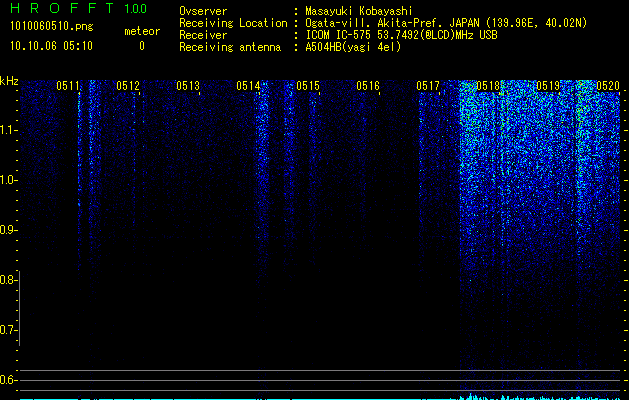Click location text Ogata-vill. Akita-Pref. JAPAN
The height and width of the screenshot is (400, 629).
(392, 23)
